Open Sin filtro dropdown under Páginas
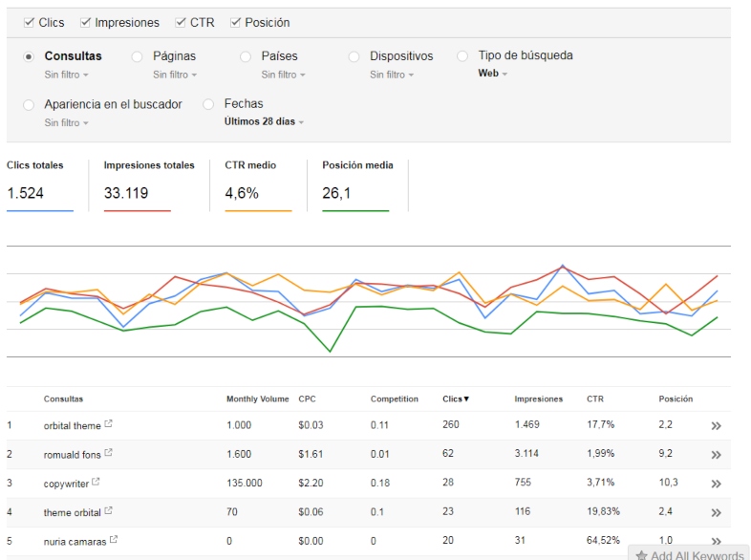This screenshot has width=751, height=560. tap(175, 75)
